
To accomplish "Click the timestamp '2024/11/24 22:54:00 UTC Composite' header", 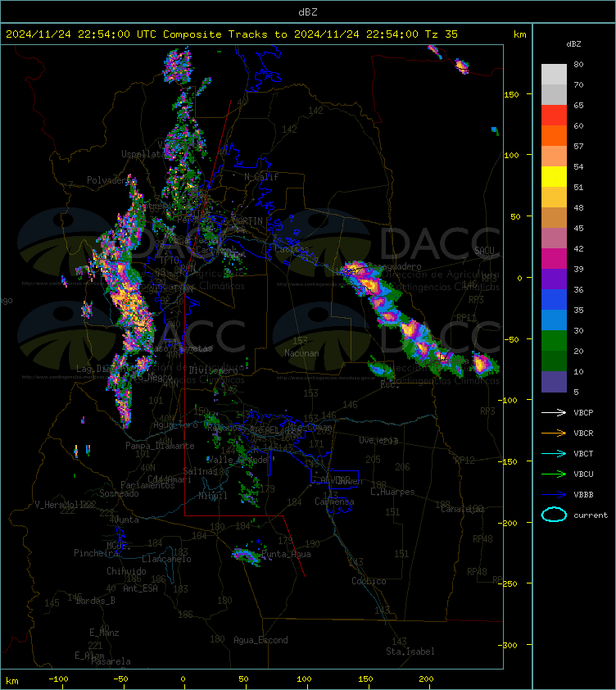I will point(114,34).
